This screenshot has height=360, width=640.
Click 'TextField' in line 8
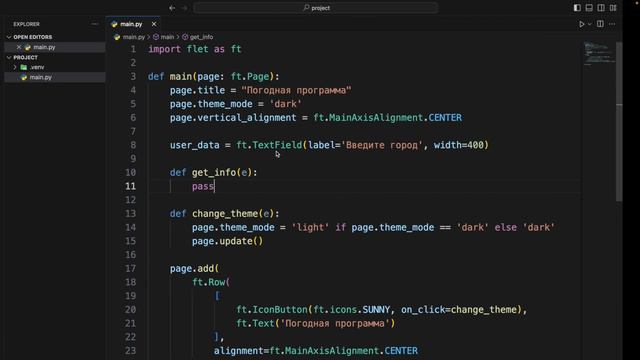click(x=277, y=145)
